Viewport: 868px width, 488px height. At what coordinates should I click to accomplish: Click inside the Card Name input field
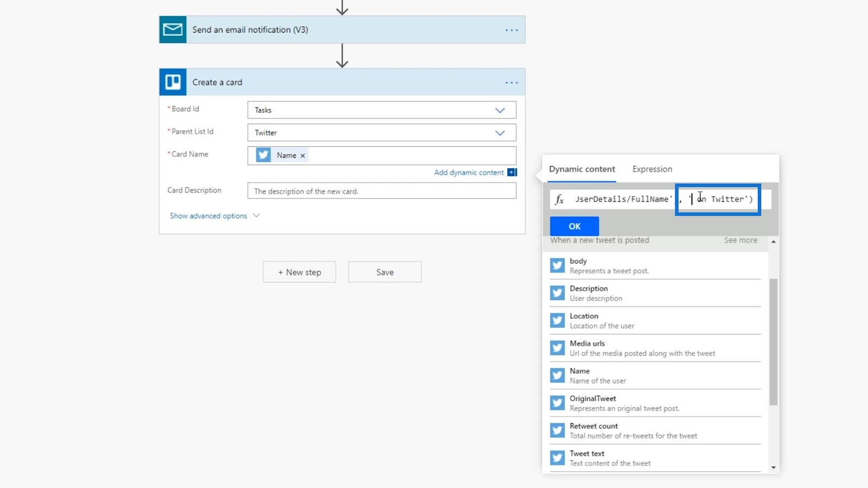pyautogui.click(x=381, y=156)
